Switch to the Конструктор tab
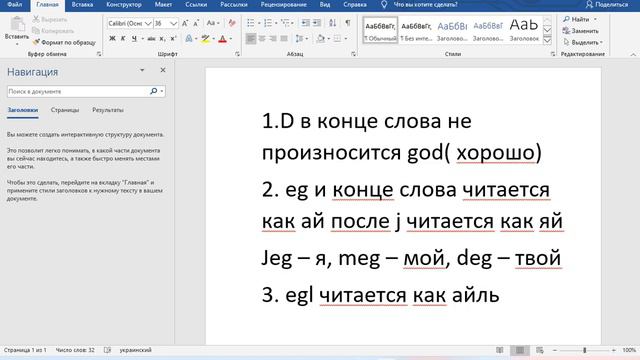The height and width of the screenshot is (360, 640). coord(124,4)
